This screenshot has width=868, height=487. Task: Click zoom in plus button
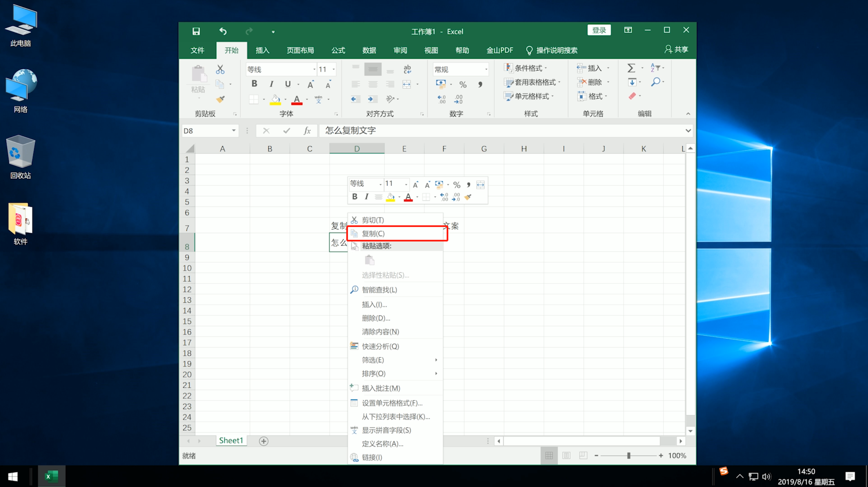(x=661, y=456)
